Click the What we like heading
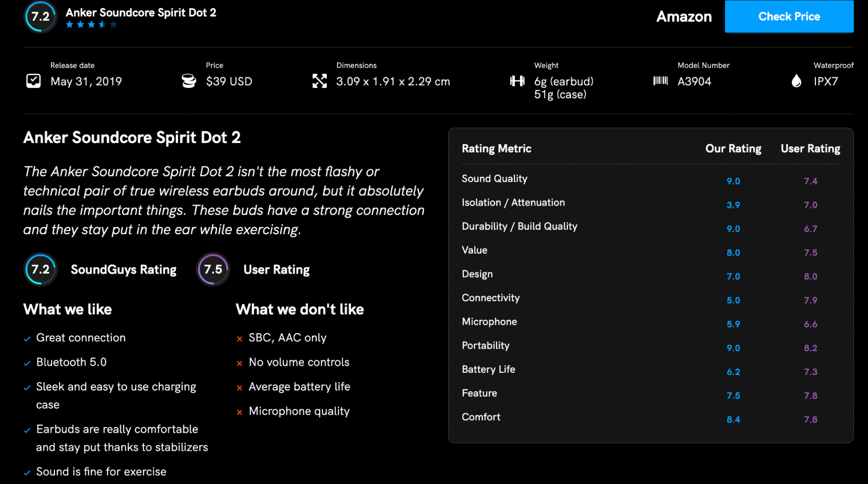The image size is (868, 484). [68, 309]
